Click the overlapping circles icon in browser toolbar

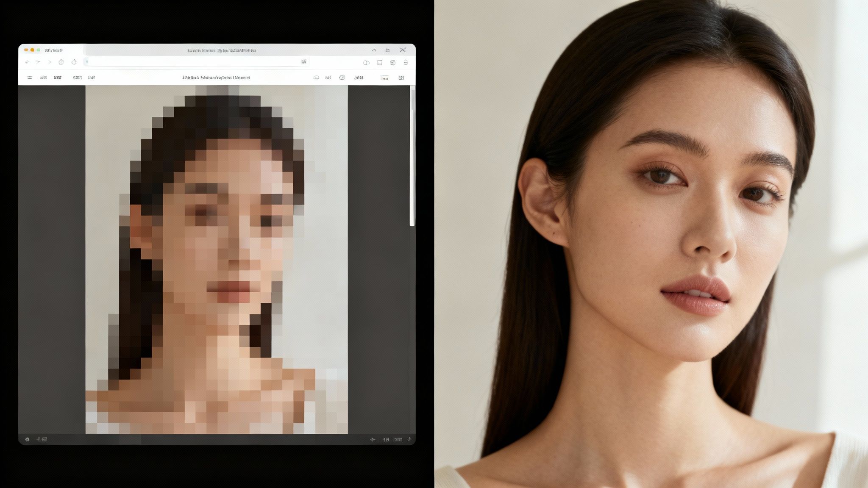366,63
